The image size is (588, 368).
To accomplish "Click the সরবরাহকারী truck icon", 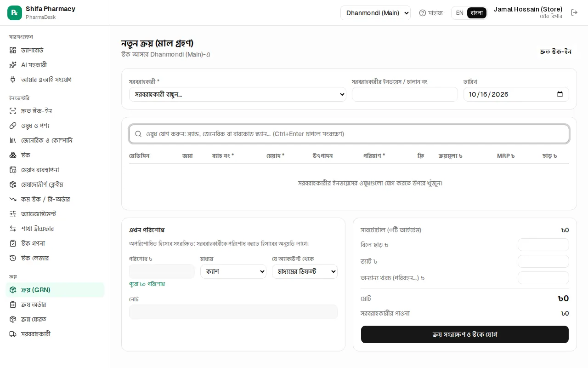I will (13, 334).
